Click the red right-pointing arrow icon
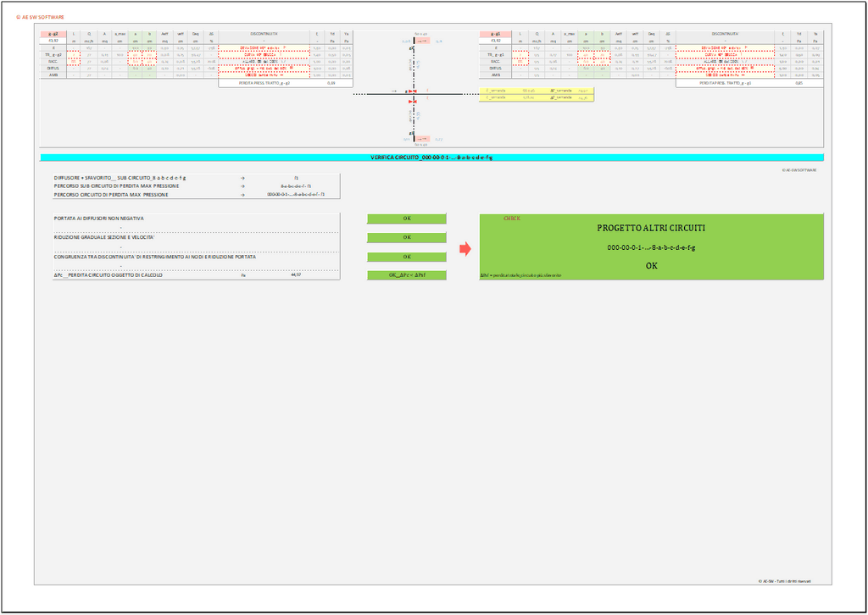868x615 pixels. pyautogui.click(x=465, y=249)
